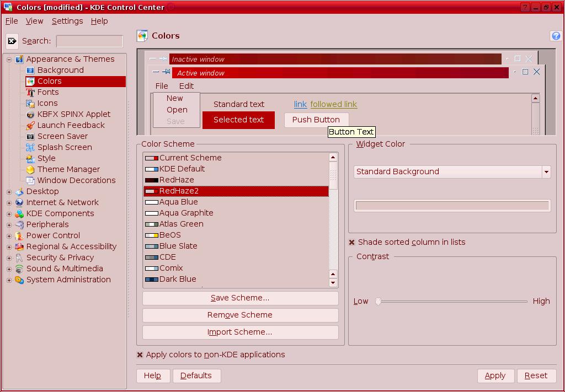Click the Help button at bottom

tap(153, 376)
